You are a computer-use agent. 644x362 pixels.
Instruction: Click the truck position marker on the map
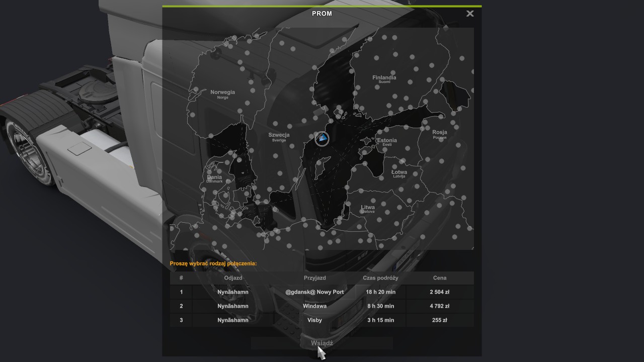[x=322, y=139]
